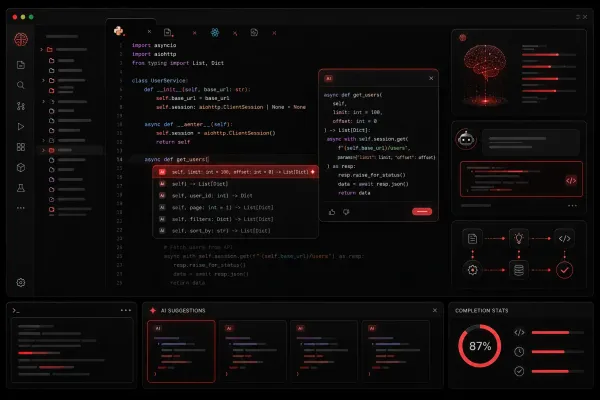The height and width of the screenshot is (400, 600).
Task: Click the AI Suggestions sparkle icon
Action: point(153,310)
